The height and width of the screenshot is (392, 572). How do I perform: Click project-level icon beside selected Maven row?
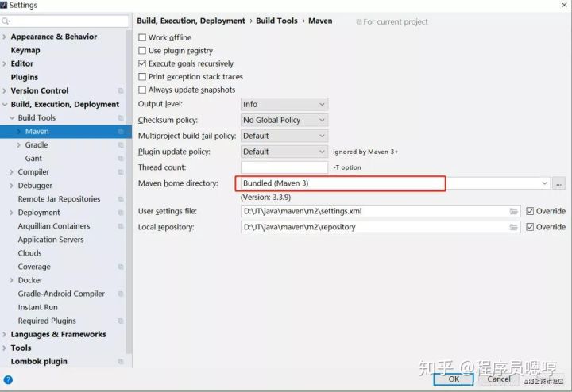(x=121, y=131)
